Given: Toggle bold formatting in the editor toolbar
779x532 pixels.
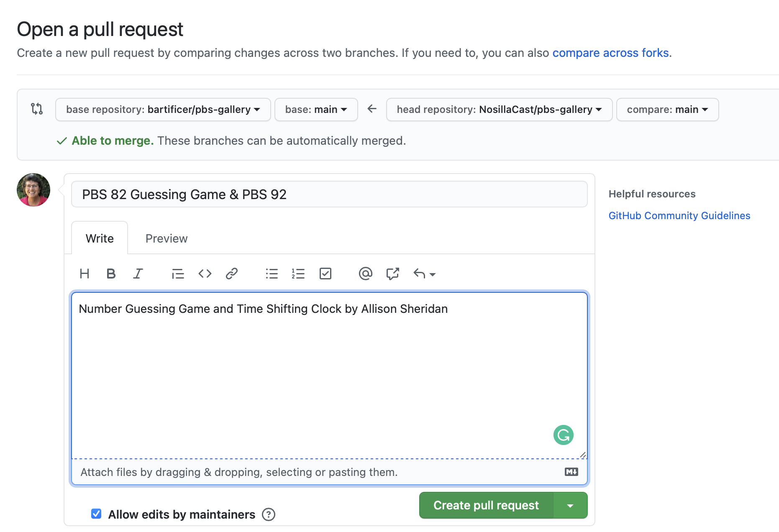Looking at the screenshot, I should [x=111, y=274].
